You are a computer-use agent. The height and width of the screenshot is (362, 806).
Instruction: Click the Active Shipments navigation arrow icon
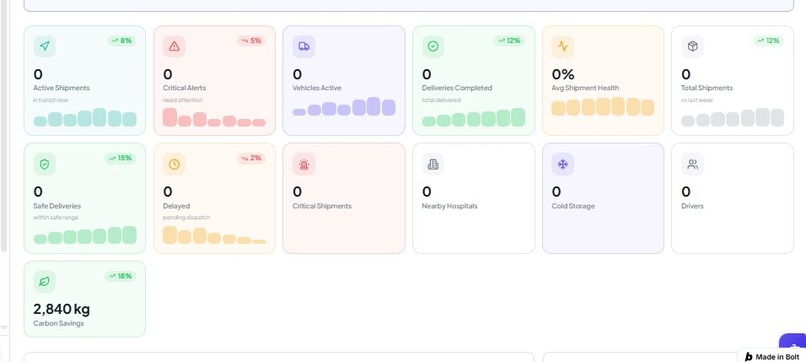(x=45, y=46)
